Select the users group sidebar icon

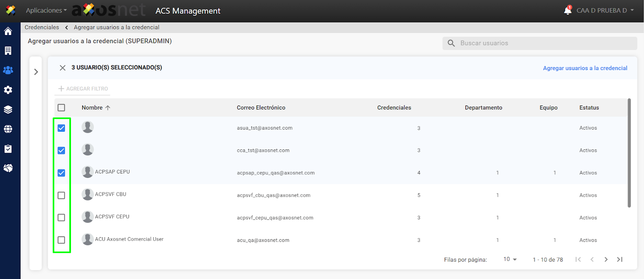[x=8, y=70]
